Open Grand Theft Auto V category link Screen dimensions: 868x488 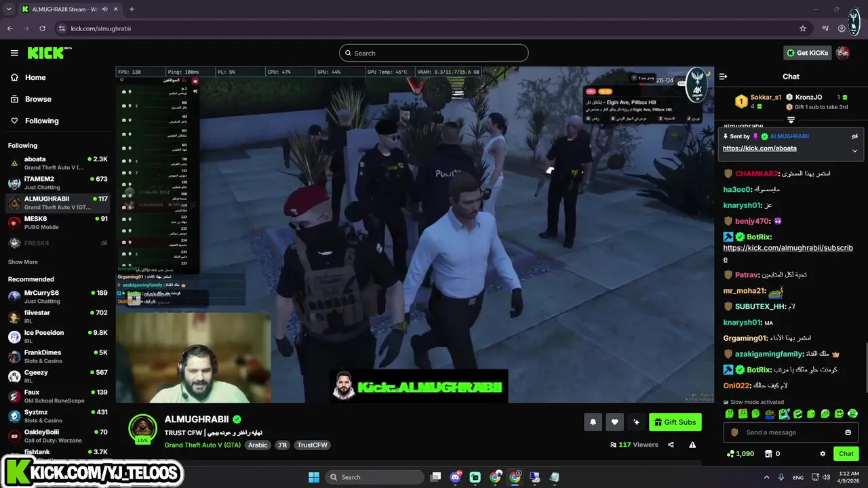pyautogui.click(x=202, y=445)
